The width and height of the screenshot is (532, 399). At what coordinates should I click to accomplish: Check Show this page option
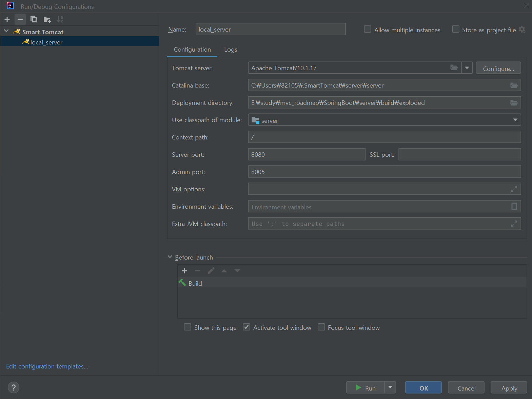[188, 327]
